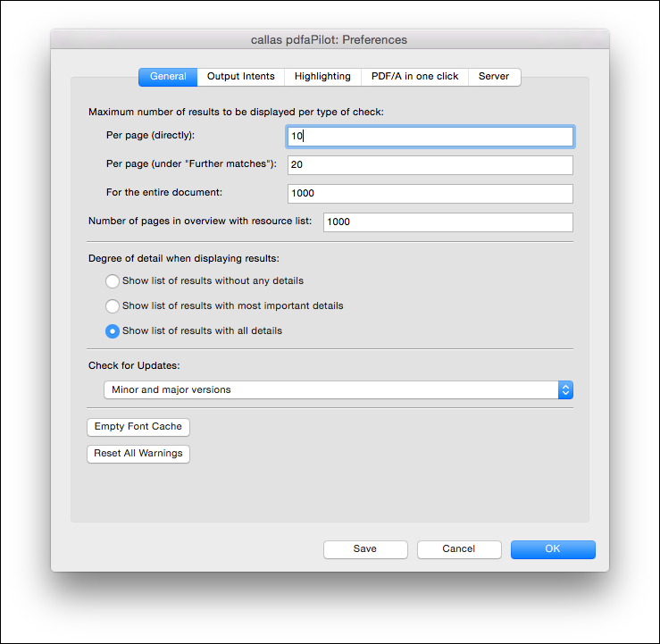Click the Empty Font Cache button
The width and height of the screenshot is (660, 644).
point(138,427)
